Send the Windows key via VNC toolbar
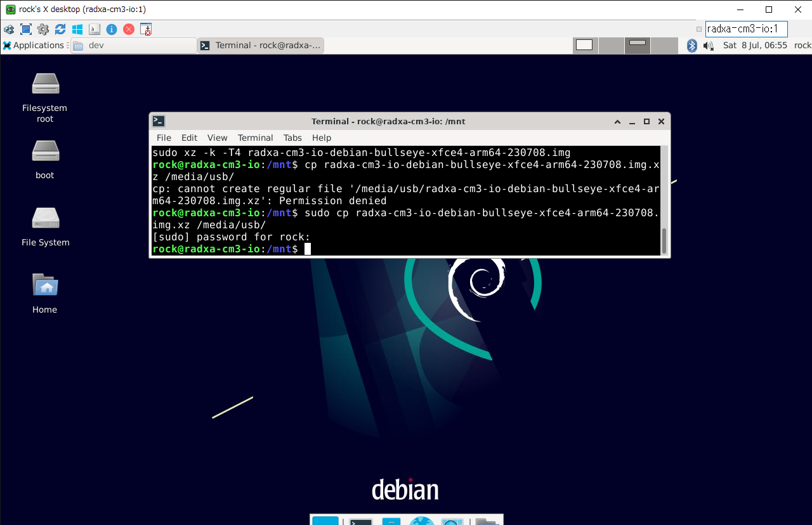 click(x=77, y=29)
